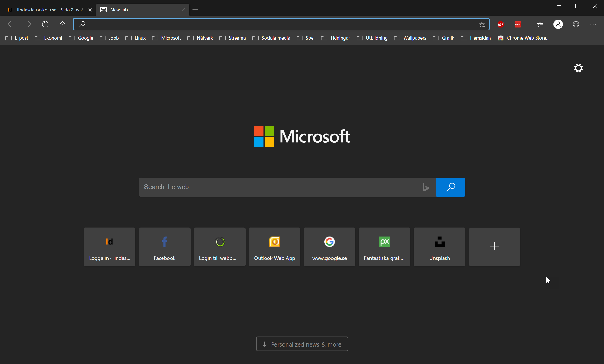Open the Jobb favorites folder
The image size is (604, 364).
pyautogui.click(x=109, y=38)
